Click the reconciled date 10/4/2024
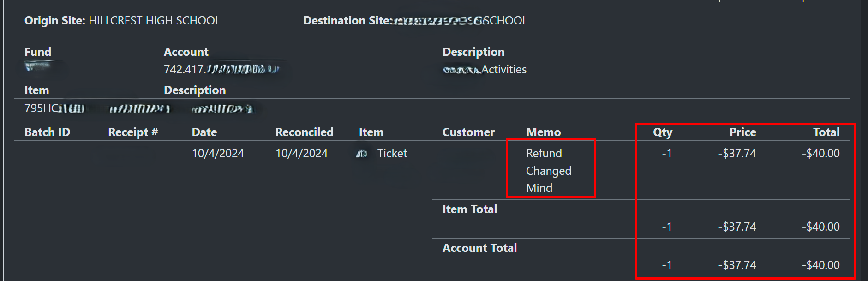The width and height of the screenshot is (868, 281). click(301, 154)
